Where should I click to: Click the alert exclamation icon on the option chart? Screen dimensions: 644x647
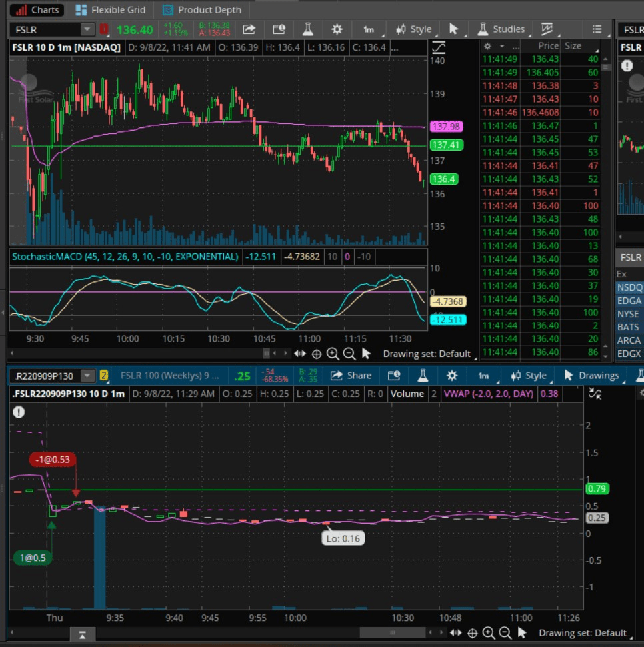pyautogui.click(x=19, y=412)
